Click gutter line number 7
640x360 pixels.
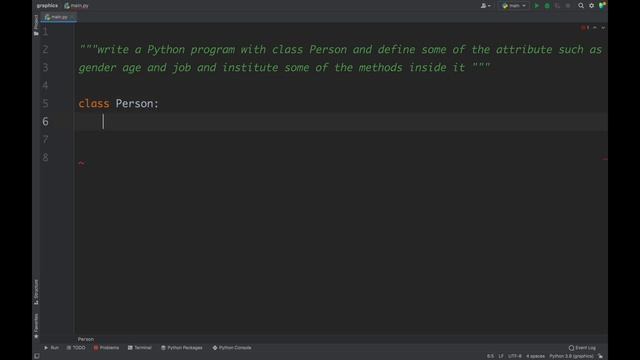point(45,140)
